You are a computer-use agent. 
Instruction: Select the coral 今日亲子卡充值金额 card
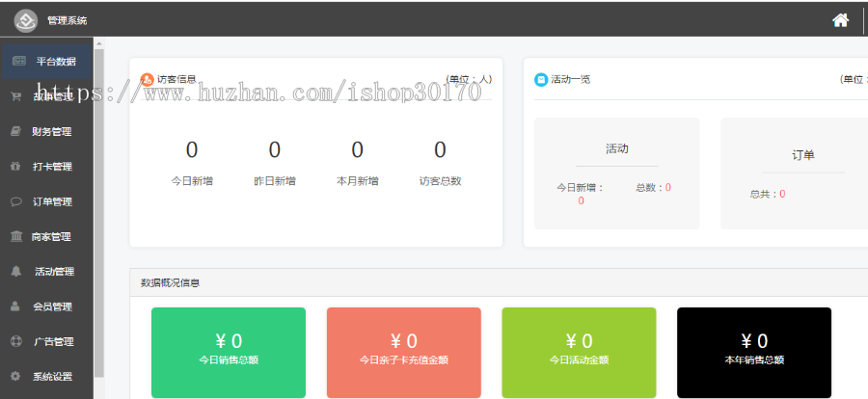coord(403,353)
